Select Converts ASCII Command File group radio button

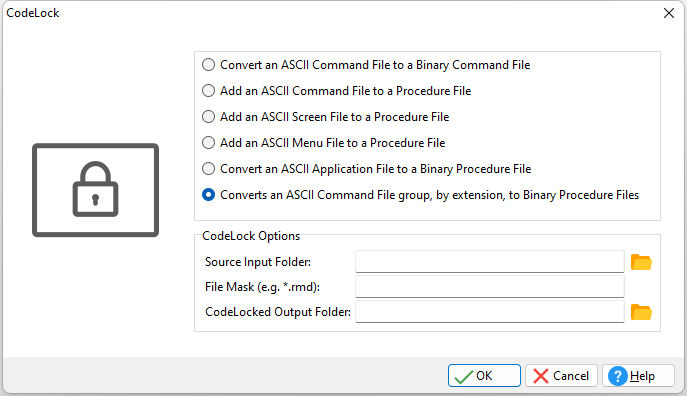(209, 194)
